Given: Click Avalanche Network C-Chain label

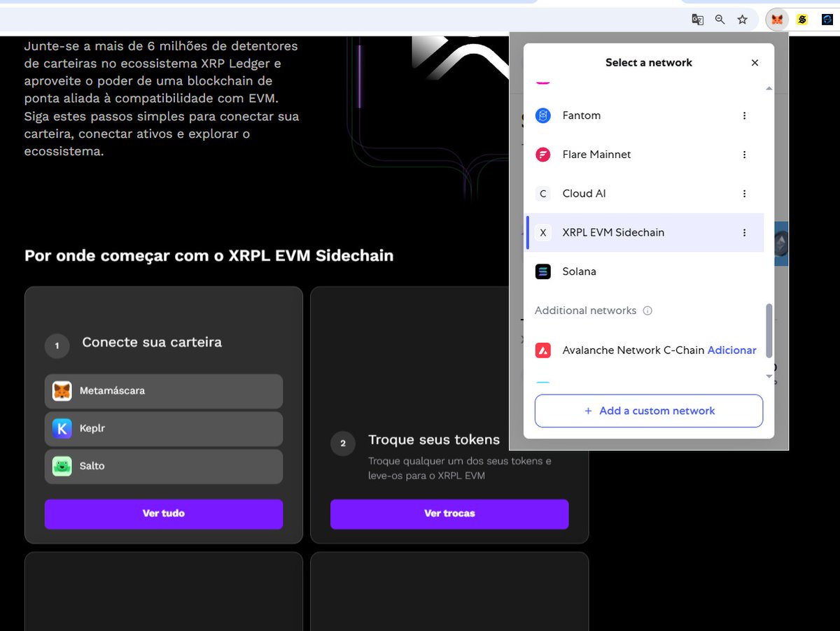Looking at the screenshot, I should point(633,350).
